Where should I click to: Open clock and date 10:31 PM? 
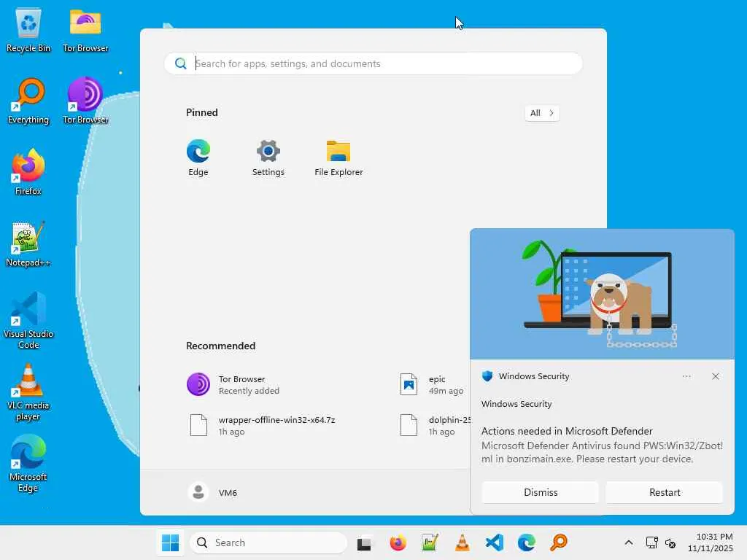pos(710,542)
